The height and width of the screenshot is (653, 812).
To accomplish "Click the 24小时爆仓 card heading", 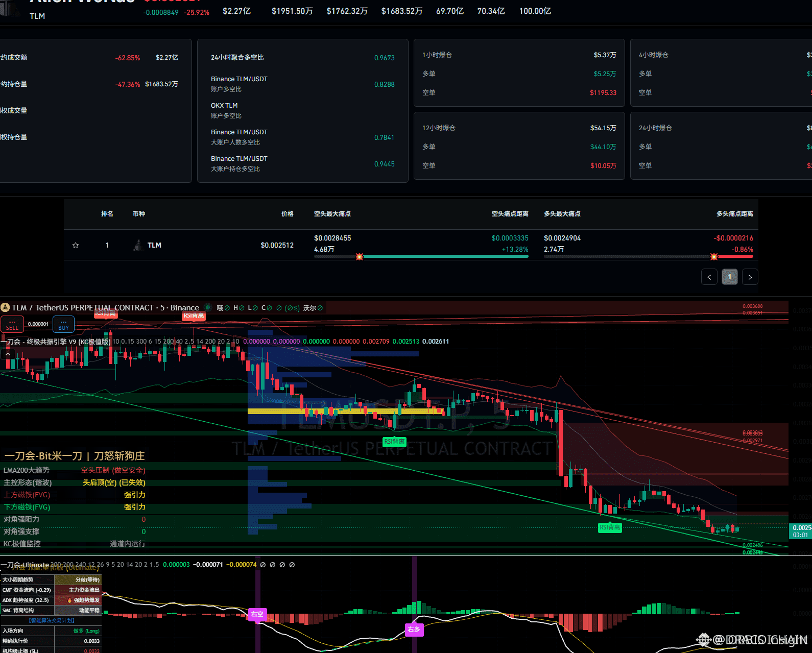I will [655, 128].
